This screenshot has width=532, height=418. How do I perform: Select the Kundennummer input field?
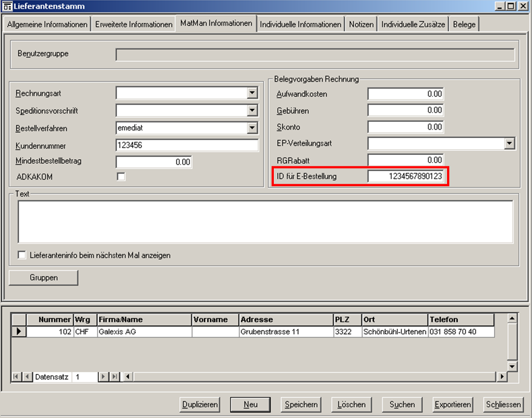[187, 145]
